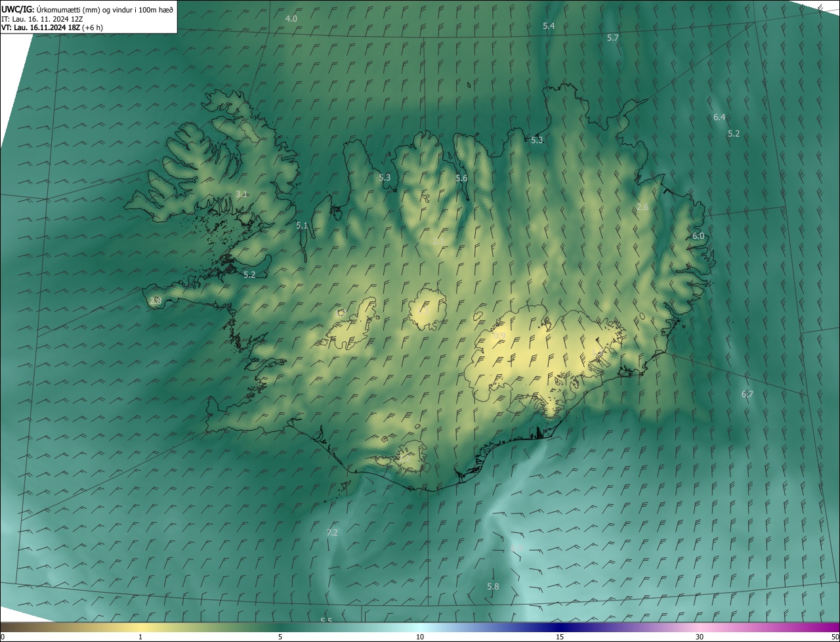The height and width of the screenshot is (642, 840).
Task: Click the 'IT: Lau. 16. 11. 2024 12Z' line
Action: pos(41,18)
